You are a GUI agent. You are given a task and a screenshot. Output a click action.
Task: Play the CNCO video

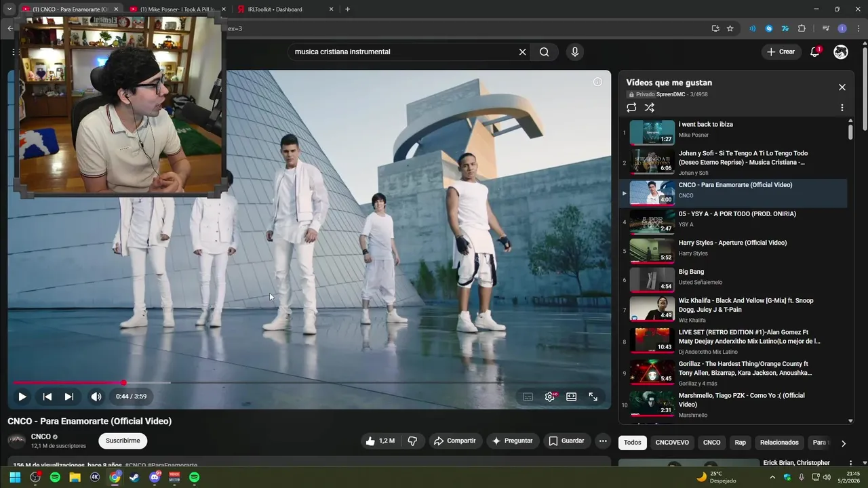(22, 396)
